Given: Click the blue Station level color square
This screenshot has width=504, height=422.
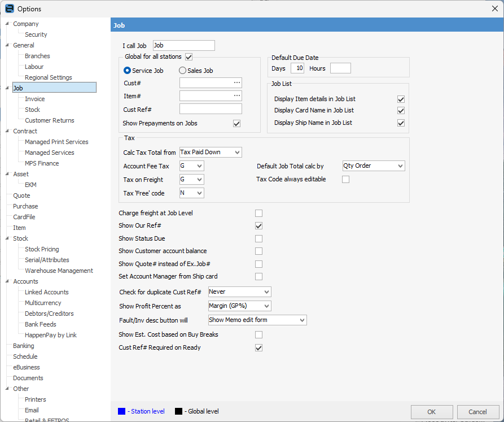Looking at the screenshot, I should coord(122,411).
